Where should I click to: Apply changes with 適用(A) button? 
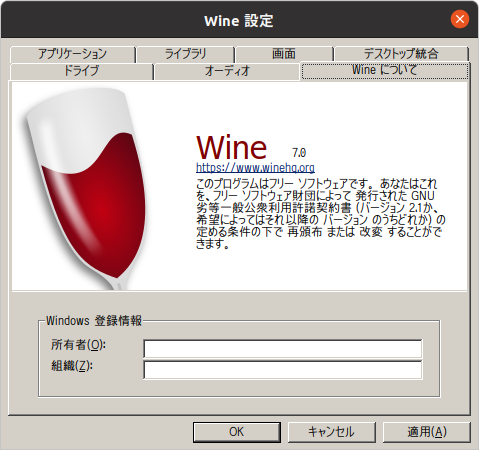coord(427,432)
